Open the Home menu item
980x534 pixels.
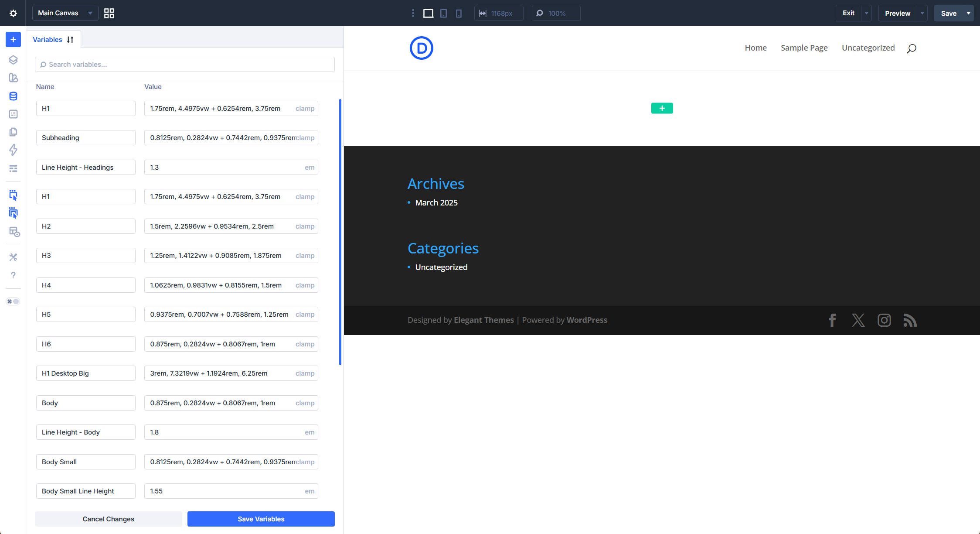click(755, 48)
